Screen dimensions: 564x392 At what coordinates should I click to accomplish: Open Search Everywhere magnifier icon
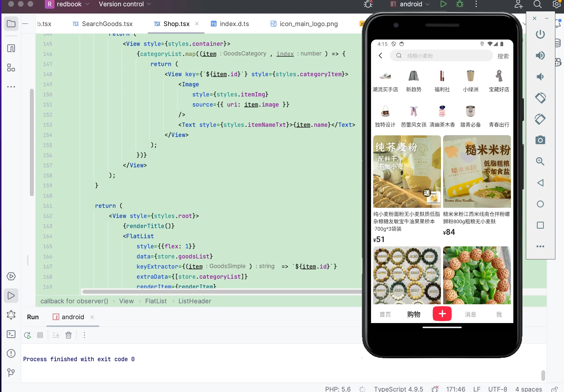coord(537,4)
